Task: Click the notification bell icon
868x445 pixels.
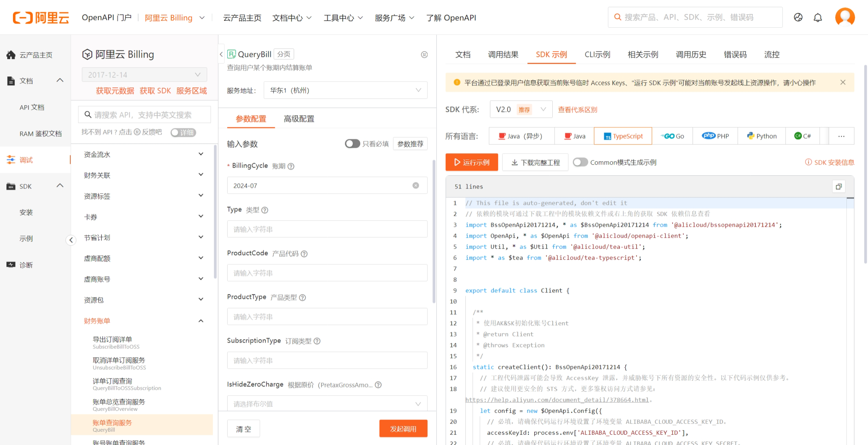Action: [818, 18]
